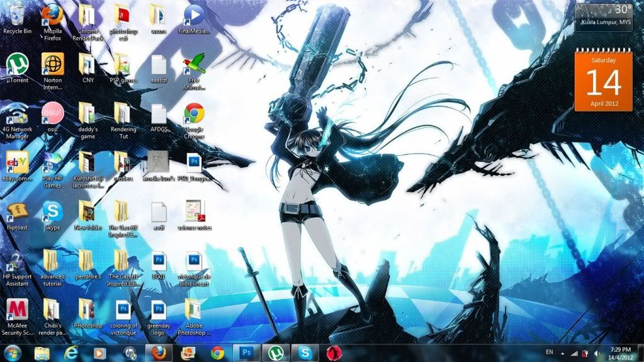The height and width of the screenshot is (362, 644).
Task: Click the battery power tray icon
Action: pos(585,353)
